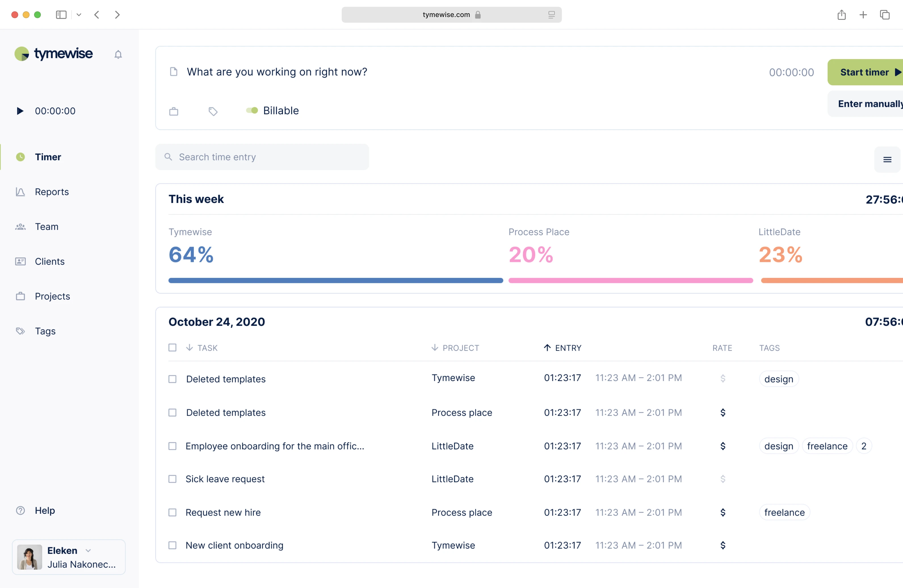Sort by the PROJECT column arrow
Image resolution: width=903 pixels, height=588 pixels.
434,348
